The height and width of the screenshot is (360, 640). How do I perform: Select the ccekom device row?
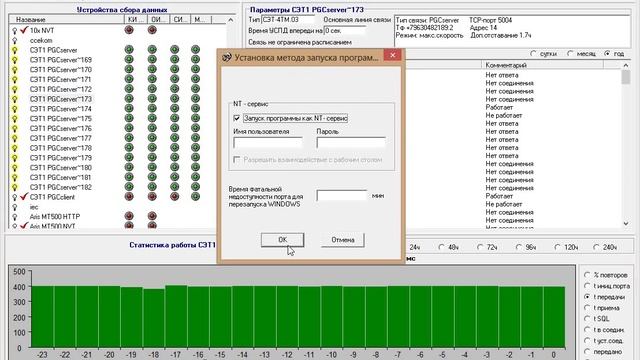[41, 40]
